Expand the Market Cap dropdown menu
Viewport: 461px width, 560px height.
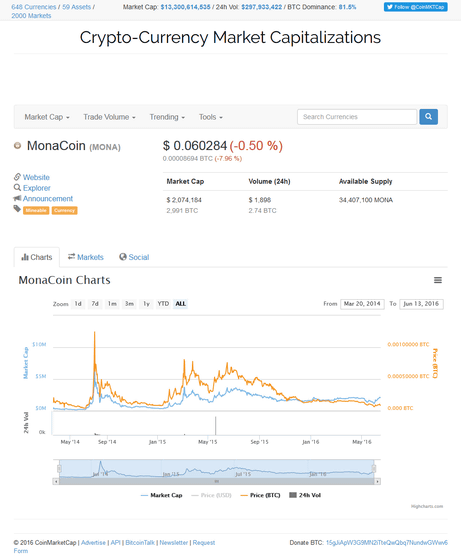point(47,117)
